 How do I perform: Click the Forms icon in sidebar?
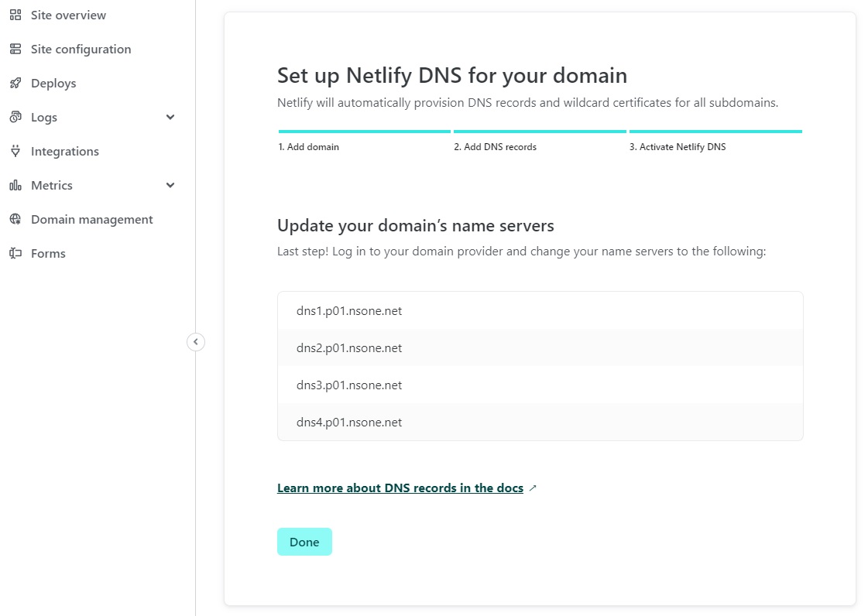[15, 254]
